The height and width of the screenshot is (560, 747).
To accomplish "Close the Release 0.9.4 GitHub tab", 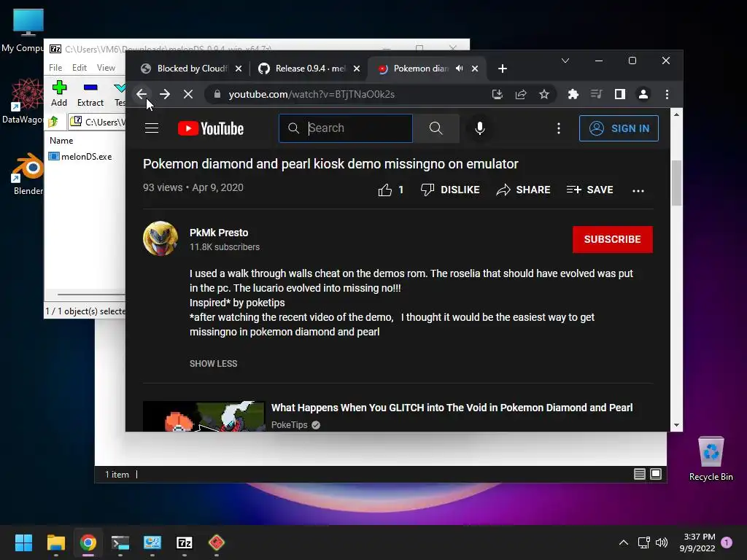I will pos(357,69).
